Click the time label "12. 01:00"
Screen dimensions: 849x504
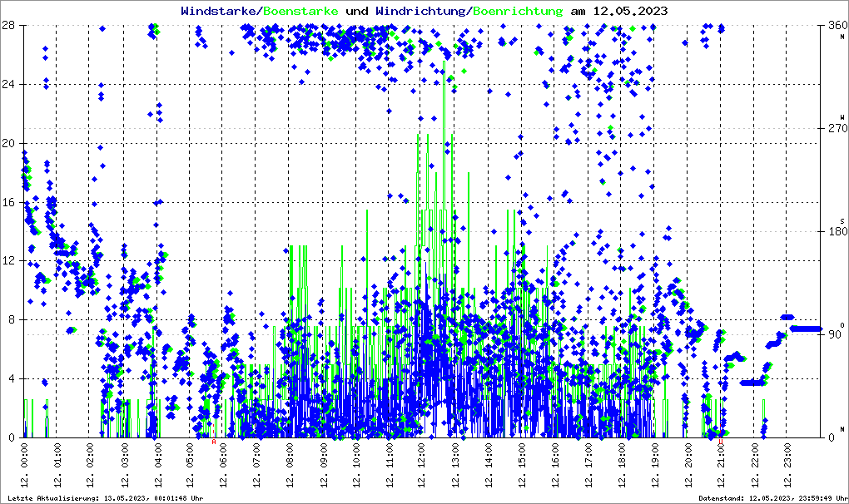(x=57, y=465)
